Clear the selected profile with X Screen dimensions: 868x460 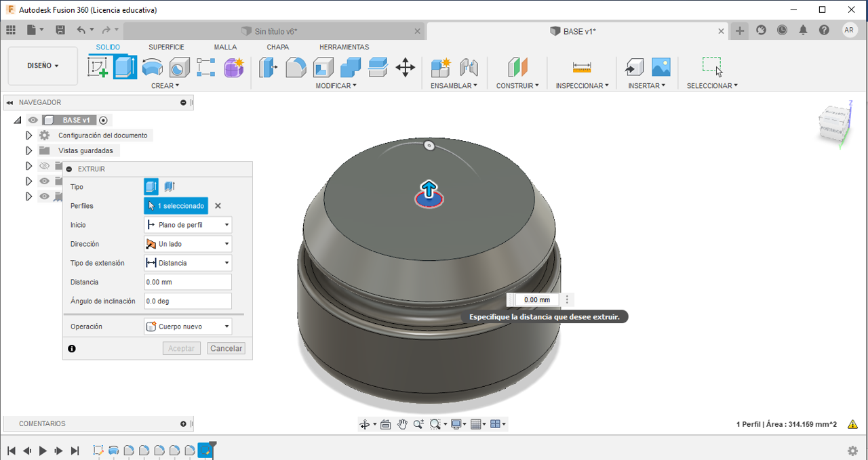click(x=218, y=206)
